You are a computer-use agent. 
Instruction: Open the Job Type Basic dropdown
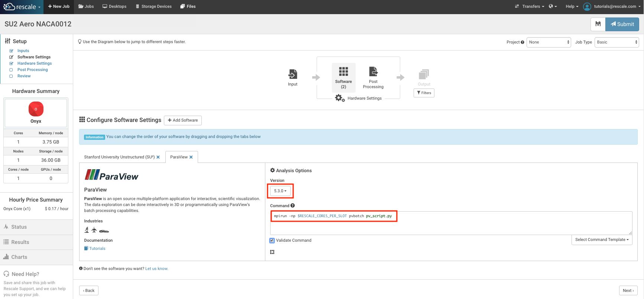click(x=617, y=42)
